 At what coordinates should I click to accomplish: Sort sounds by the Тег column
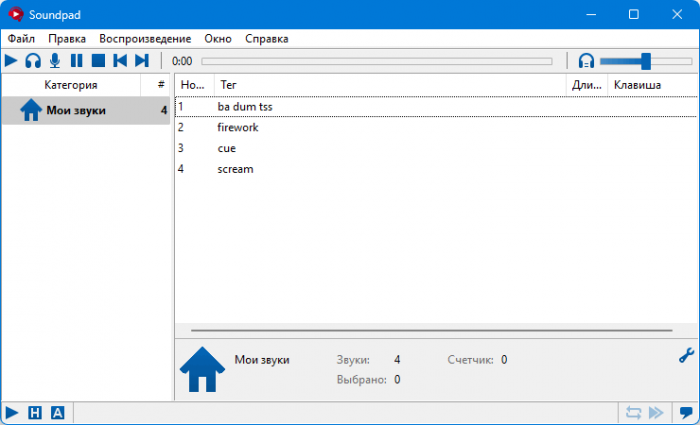click(x=390, y=85)
